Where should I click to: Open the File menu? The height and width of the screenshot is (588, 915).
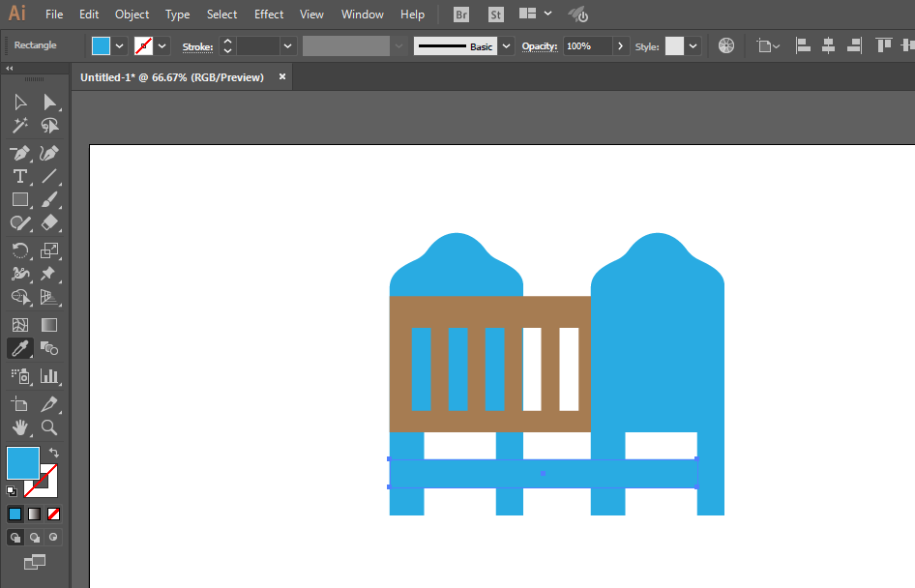click(54, 14)
